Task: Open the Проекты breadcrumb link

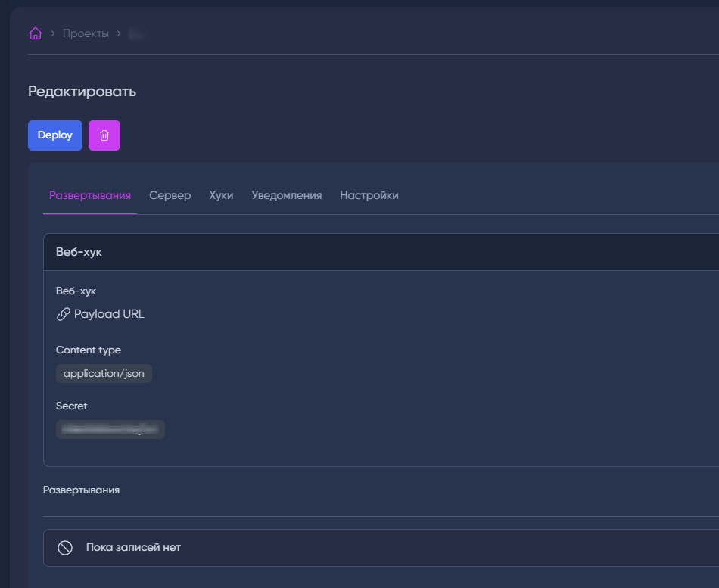Action: (86, 33)
